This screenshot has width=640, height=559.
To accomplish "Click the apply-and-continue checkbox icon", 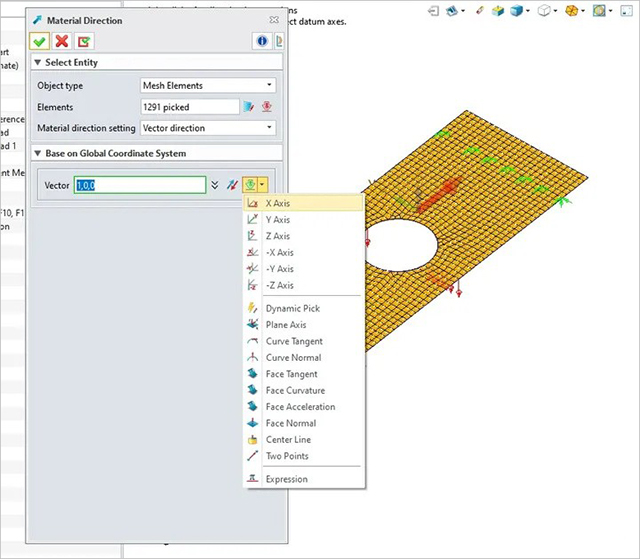I will point(83,41).
